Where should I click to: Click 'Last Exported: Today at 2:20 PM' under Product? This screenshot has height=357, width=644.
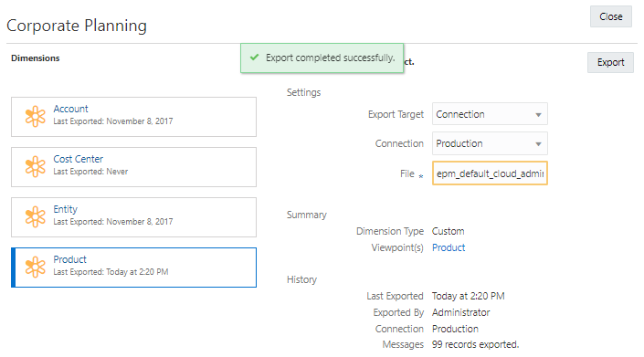click(111, 272)
